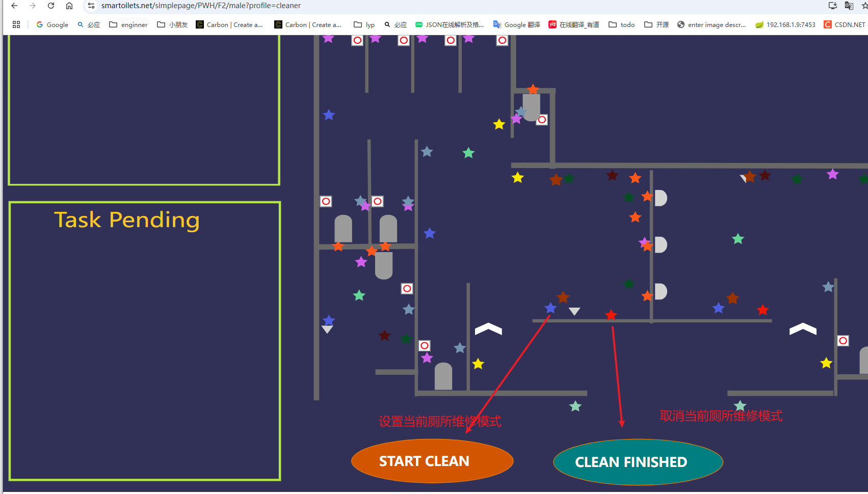Select the Task Pending heading

(x=127, y=220)
